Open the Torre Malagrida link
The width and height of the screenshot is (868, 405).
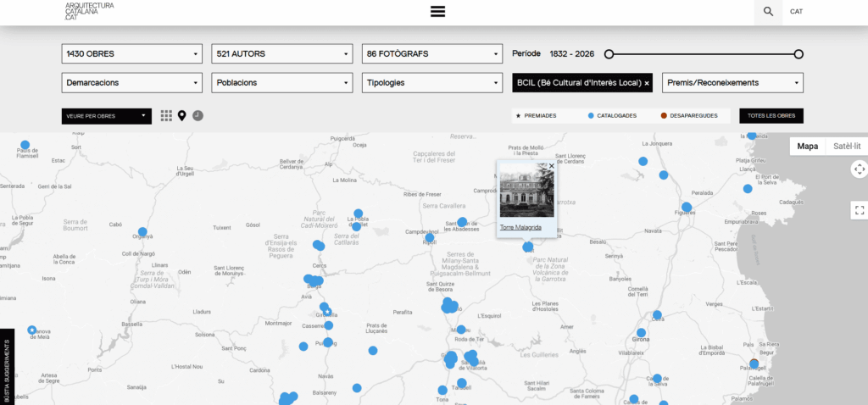(520, 228)
